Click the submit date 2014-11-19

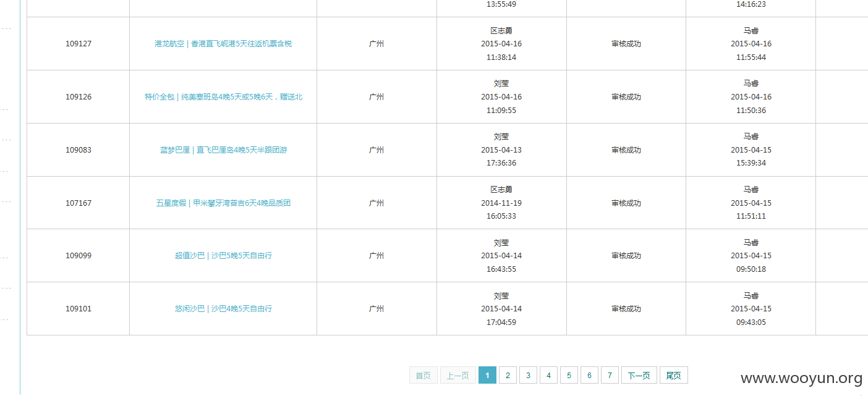(x=501, y=203)
